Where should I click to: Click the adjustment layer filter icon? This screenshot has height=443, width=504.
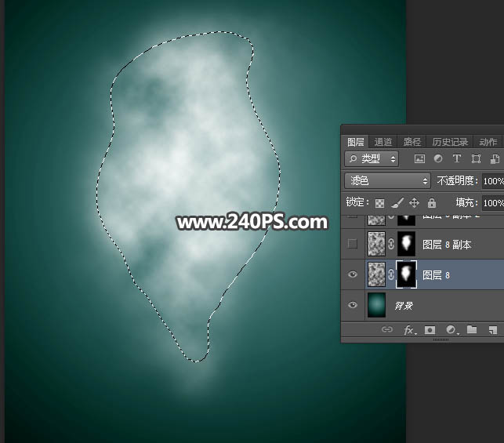point(438,158)
